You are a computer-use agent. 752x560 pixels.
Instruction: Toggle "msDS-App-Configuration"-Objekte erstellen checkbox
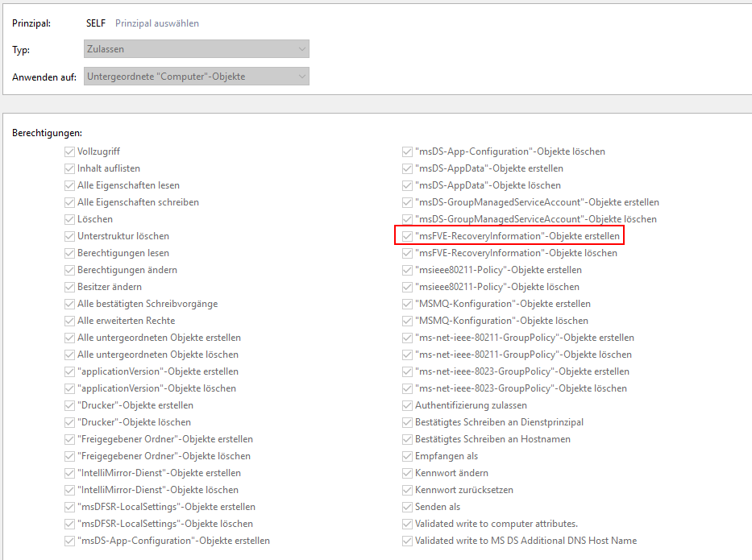point(69,541)
